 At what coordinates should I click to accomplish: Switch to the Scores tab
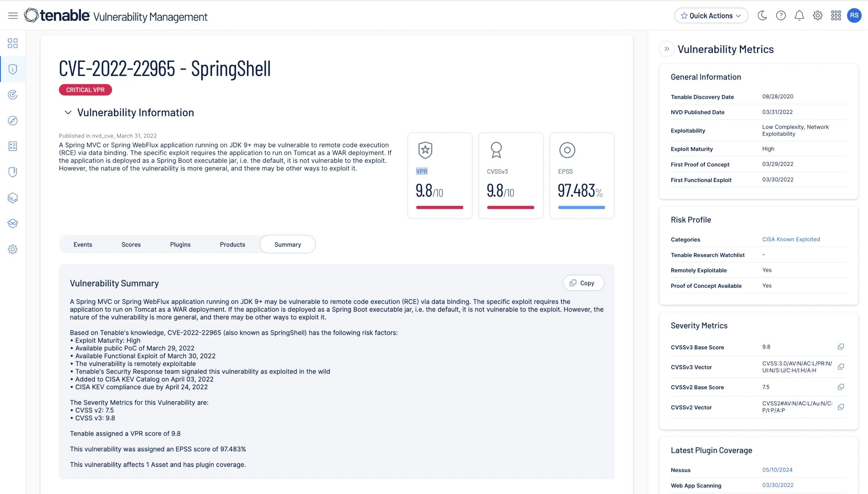(x=131, y=244)
